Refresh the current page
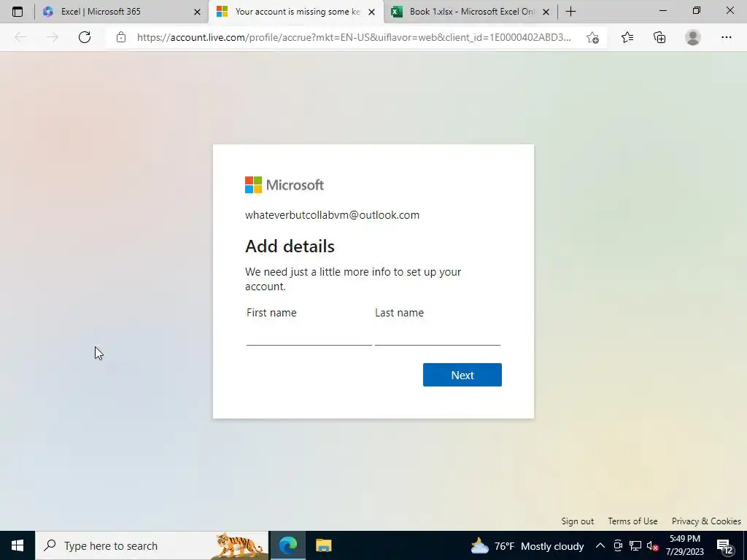This screenshot has width=747, height=560. click(x=85, y=37)
